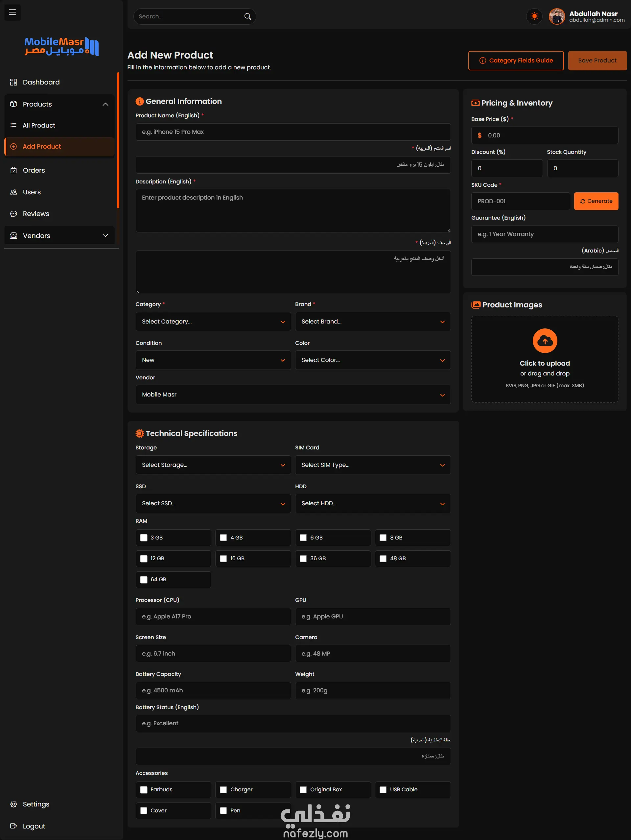Click the Save Product button

click(x=597, y=60)
